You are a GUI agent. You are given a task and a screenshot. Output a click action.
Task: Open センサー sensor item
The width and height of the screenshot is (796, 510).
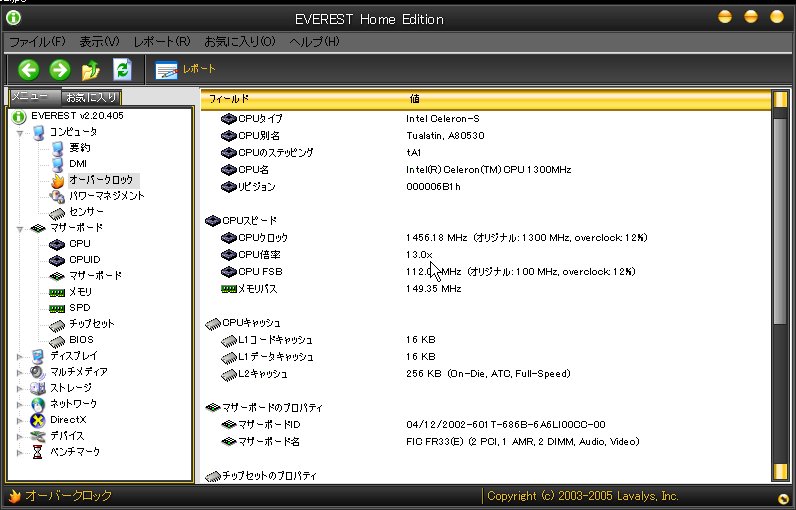pos(86,212)
